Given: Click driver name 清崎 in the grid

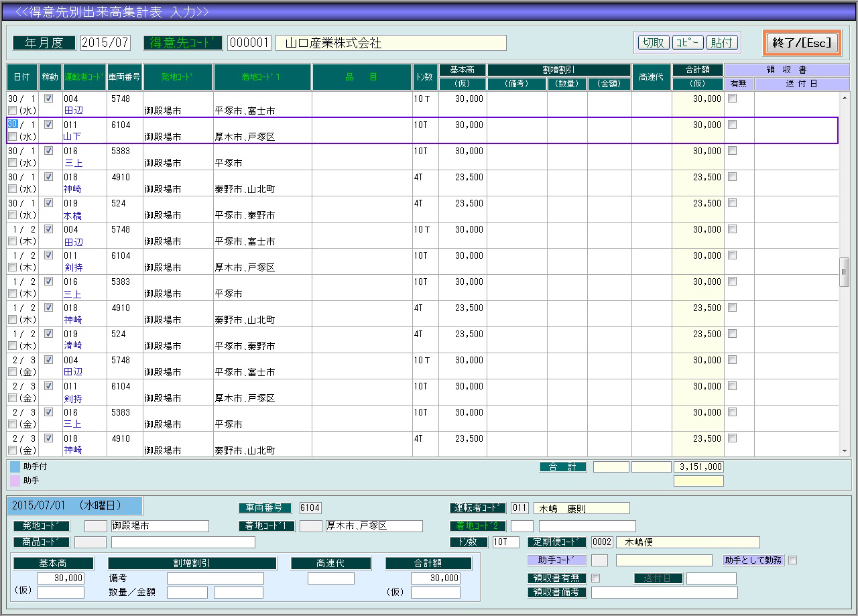Looking at the screenshot, I should (x=72, y=346).
